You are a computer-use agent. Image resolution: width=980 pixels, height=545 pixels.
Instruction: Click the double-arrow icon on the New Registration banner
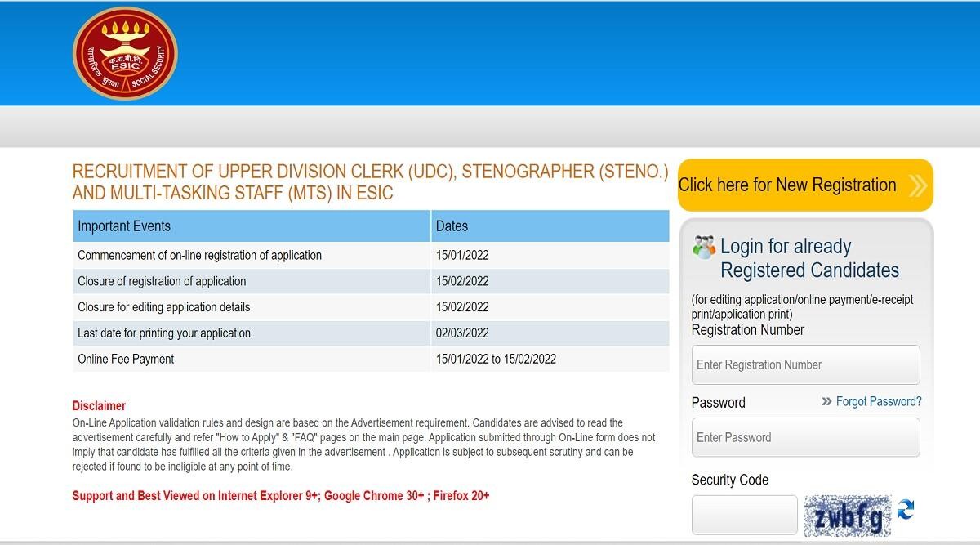point(917,185)
